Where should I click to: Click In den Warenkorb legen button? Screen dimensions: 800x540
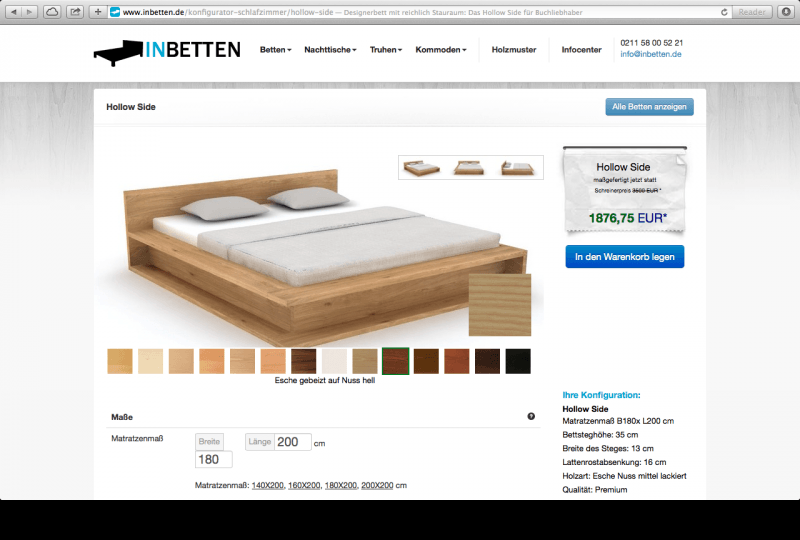click(624, 257)
